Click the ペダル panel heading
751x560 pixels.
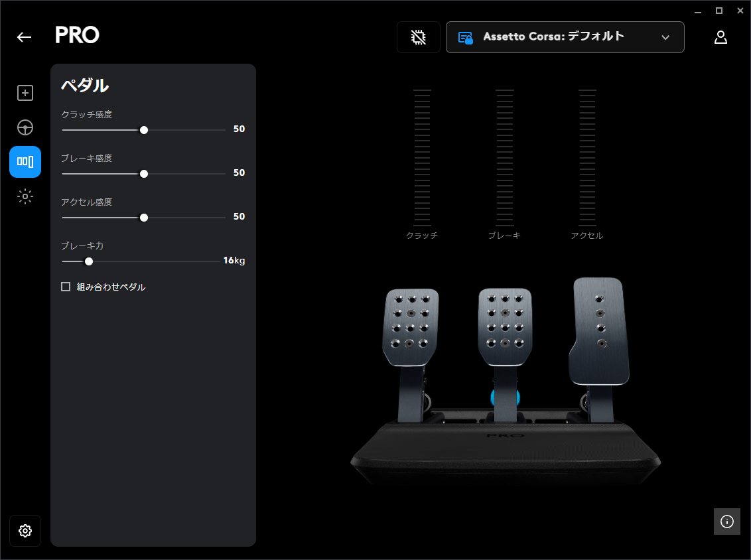point(85,86)
